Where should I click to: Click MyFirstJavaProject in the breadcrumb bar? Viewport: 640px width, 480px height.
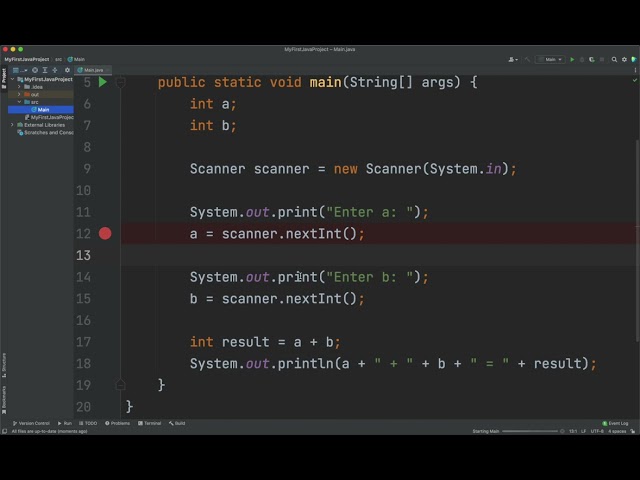pyautogui.click(x=27, y=59)
